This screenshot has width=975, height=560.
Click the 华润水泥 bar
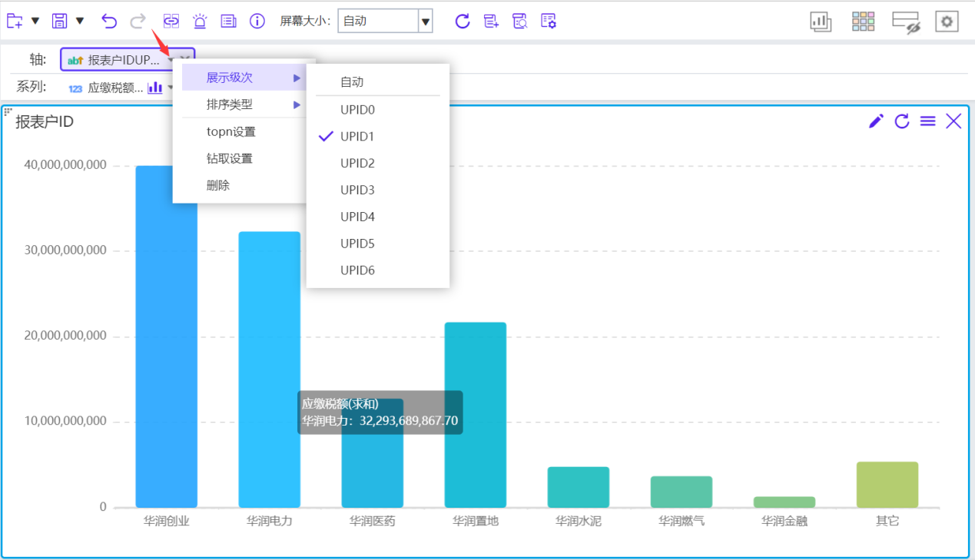tap(579, 487)
